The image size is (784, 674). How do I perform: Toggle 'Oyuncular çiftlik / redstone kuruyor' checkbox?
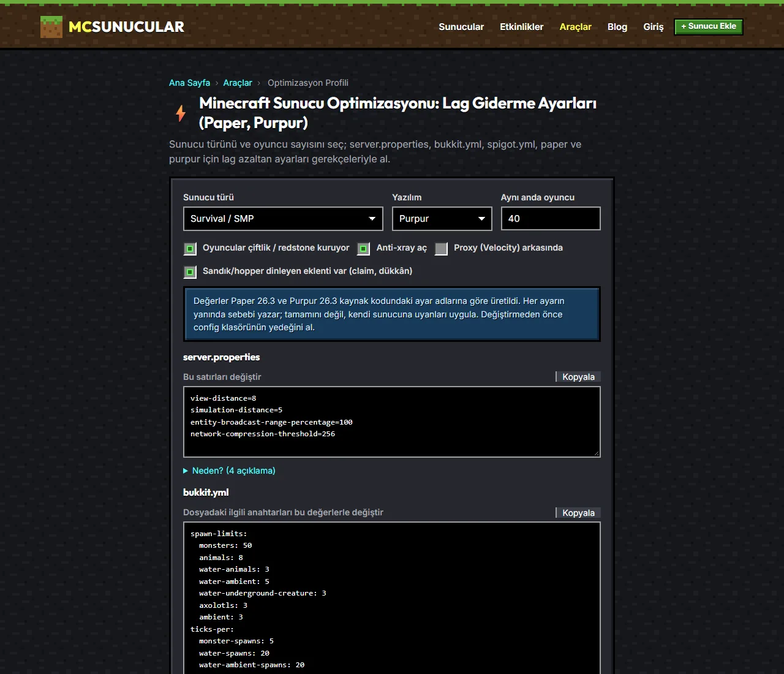click(190, 249)
